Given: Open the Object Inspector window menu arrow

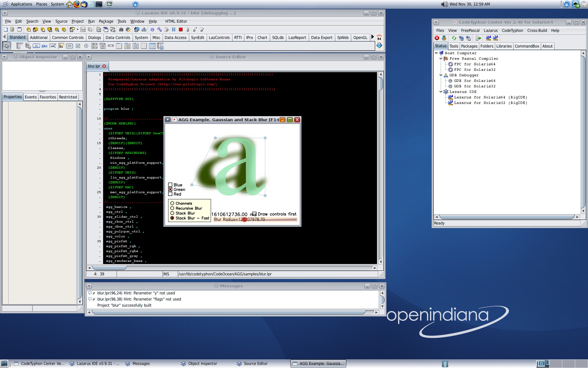Looking at the screenshot, I should point(5,57).
